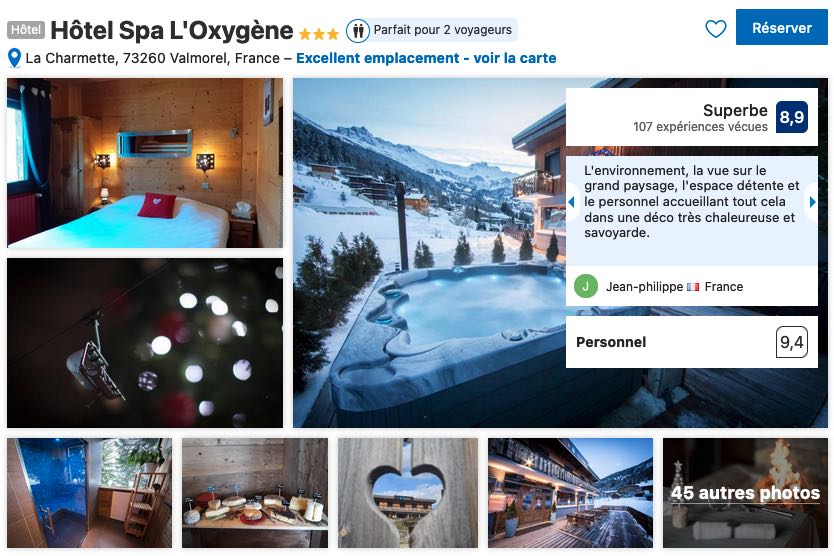Open the hotel terrace exterior thumbnail

pyautogui.click(x=570, y=493)
